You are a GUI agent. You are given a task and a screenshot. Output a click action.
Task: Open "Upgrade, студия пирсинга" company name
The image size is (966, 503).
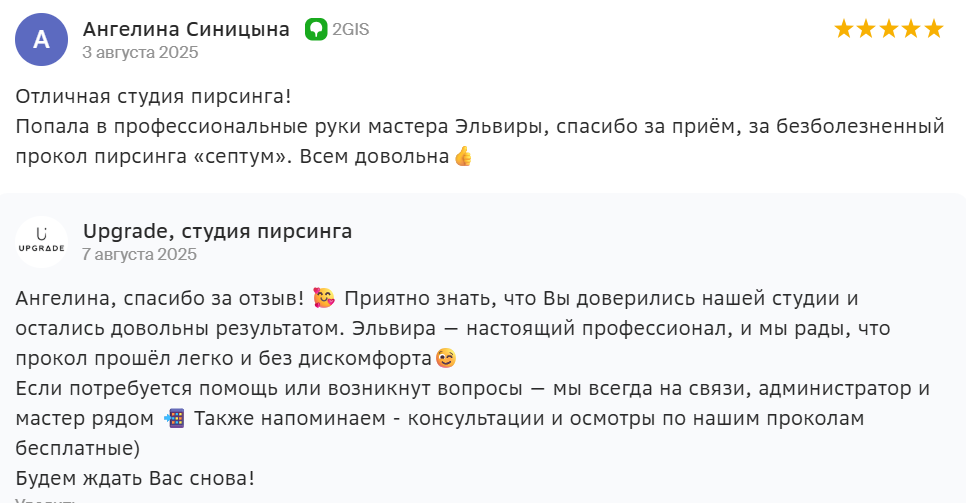(217, 232)
